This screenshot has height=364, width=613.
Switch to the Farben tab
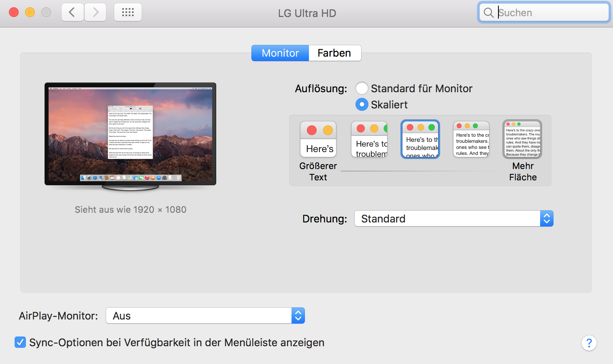(x=334, y=53)
